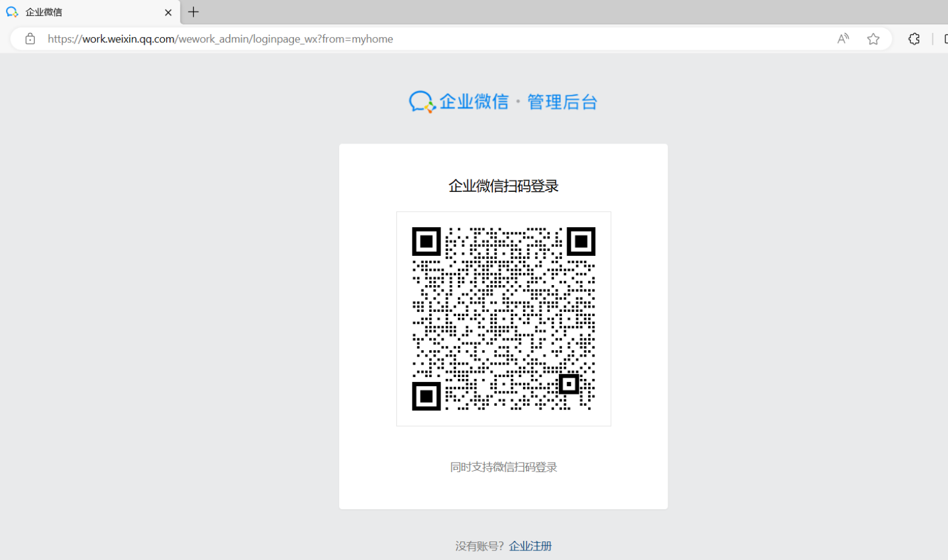Click empty area of the tab strip
The image size is (948, 560).
[538, 12]
